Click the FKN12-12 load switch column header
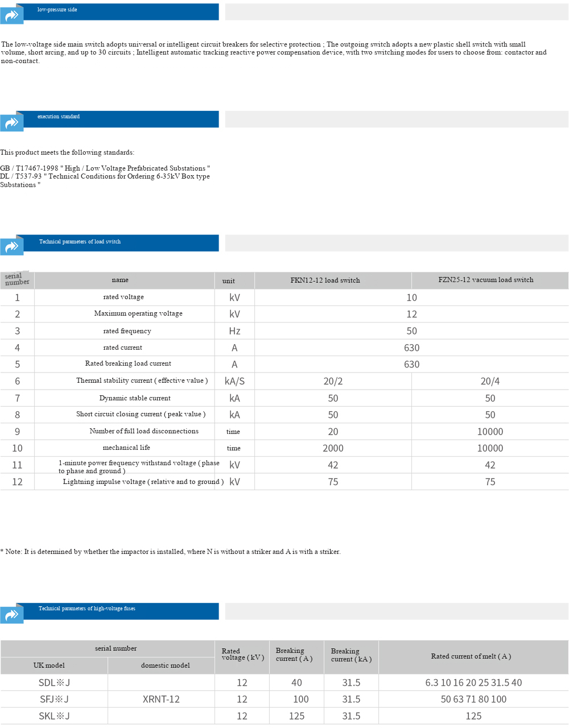Image resolution: width=569 pixels, height=728 pixels. point(325,280)
